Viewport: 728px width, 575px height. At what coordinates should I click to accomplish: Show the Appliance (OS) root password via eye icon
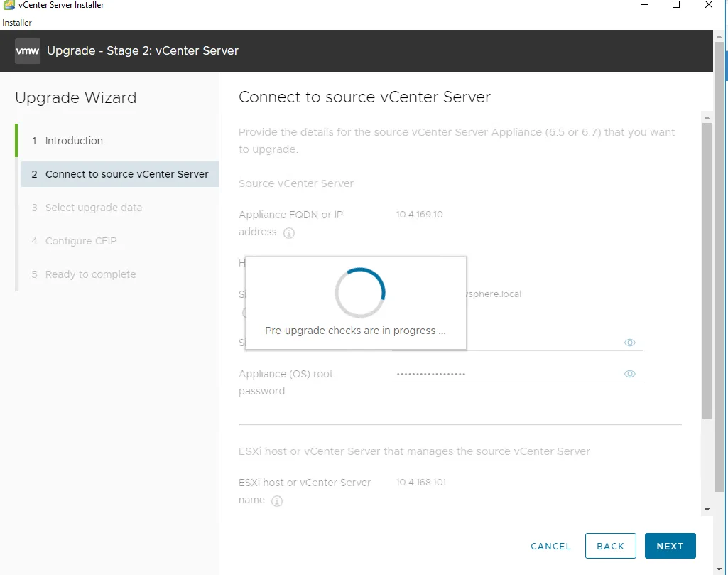pos(629,374)
